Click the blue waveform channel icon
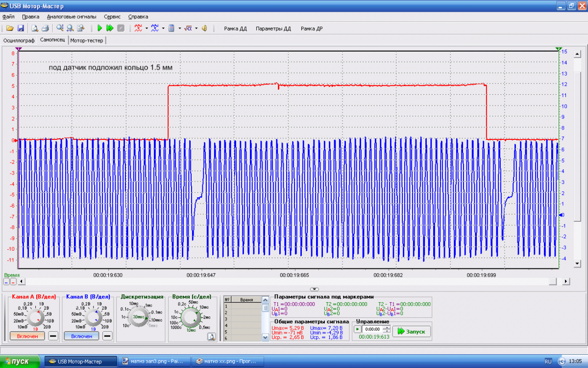 pos(155,28)
